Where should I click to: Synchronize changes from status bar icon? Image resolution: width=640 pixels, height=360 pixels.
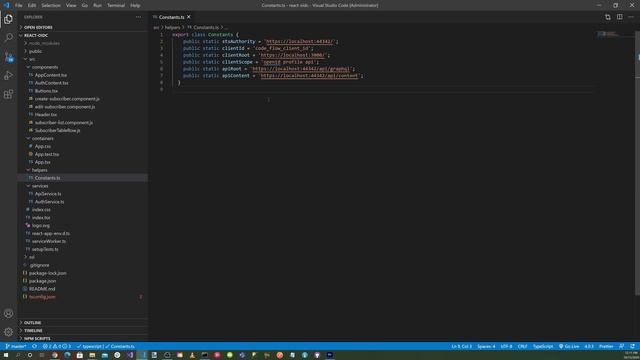pos(34,346)
